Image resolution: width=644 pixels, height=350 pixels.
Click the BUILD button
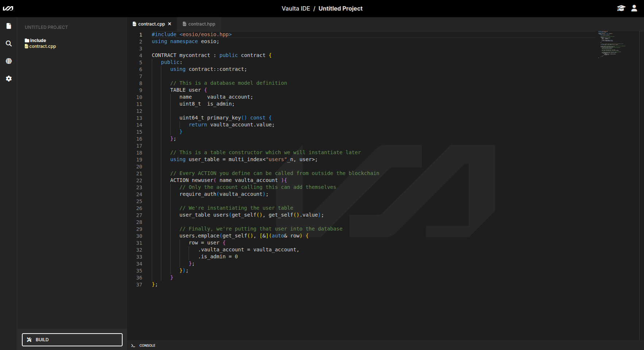pos(72,339)
